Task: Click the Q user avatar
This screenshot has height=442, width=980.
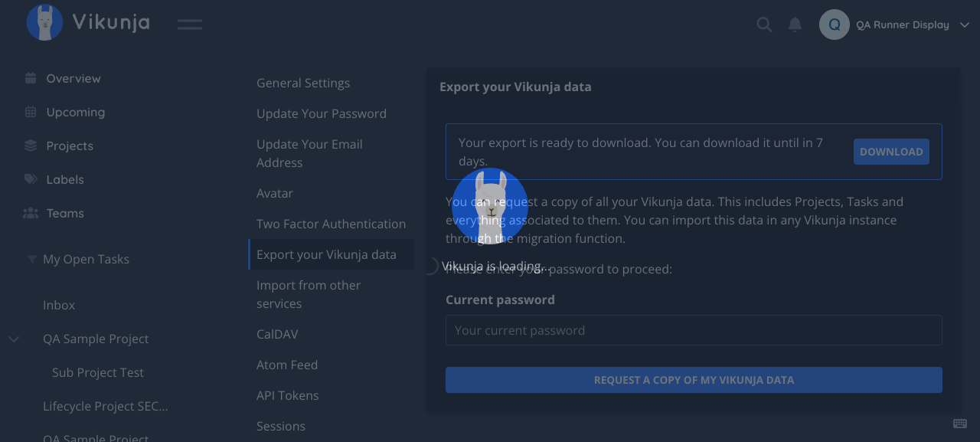Action: point(835,25)
